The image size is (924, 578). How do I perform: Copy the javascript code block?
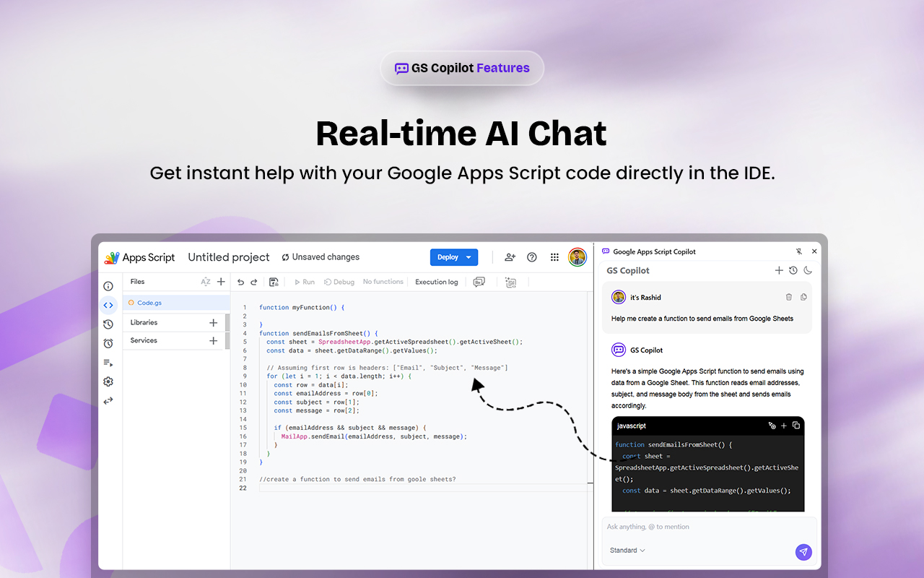pyautogui.click(x=796, y=426)
